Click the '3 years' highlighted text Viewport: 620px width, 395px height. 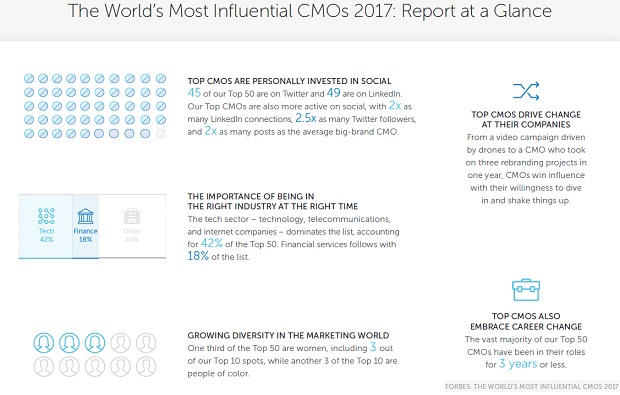518,363
